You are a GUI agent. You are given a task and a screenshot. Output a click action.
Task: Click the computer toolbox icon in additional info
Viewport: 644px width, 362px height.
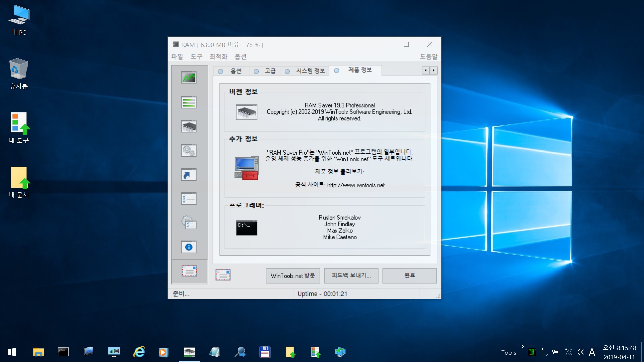click(247, 168)
